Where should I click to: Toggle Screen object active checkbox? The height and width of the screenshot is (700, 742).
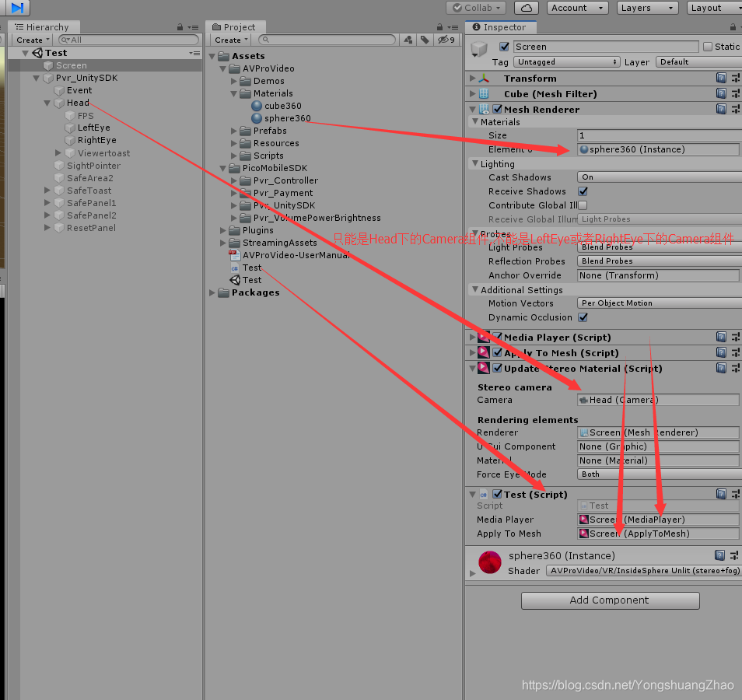pyautogui.click(x=505, y=47)
